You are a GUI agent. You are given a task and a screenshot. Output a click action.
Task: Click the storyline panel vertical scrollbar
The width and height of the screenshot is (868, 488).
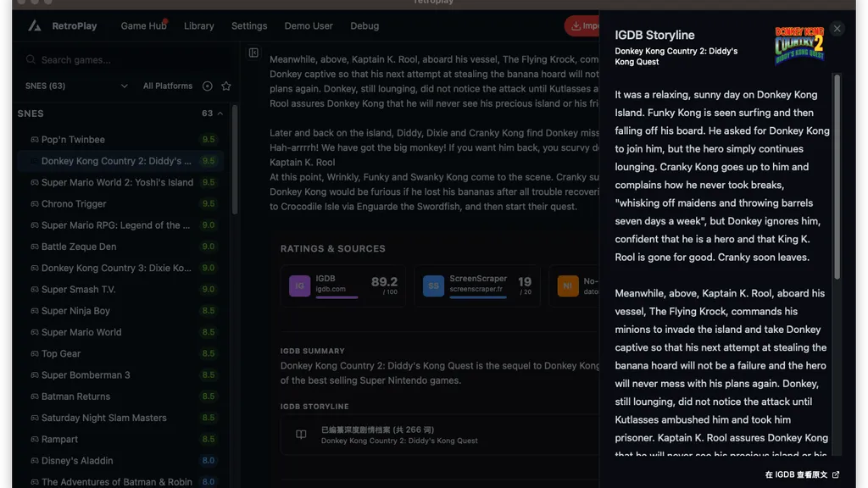coord(837,177)
